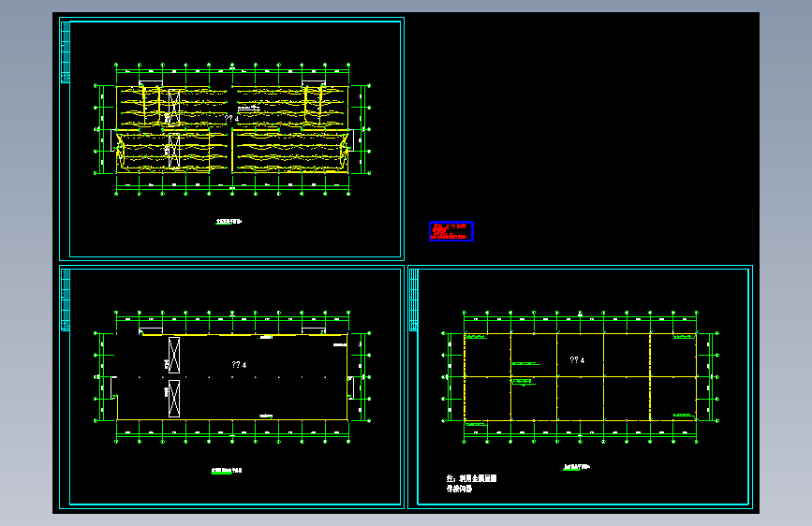The height and width of the screenshot is (526, 812).
Task: Select the lower crossed rectangle in the top-left plan
Action: (174, 151)
